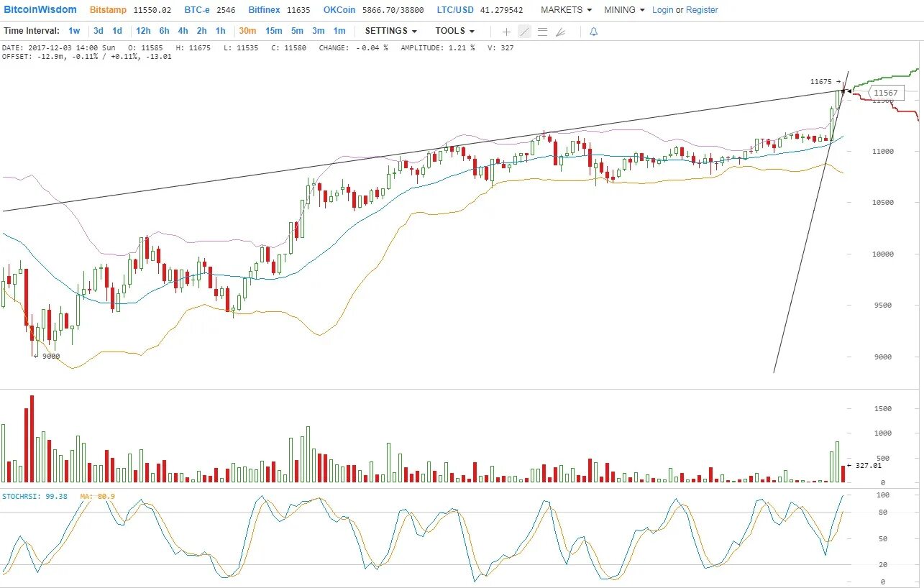Click the 9000 low price marker
Image resolution: width=924 pixels, height=588 pixels.
pos(48,356)
